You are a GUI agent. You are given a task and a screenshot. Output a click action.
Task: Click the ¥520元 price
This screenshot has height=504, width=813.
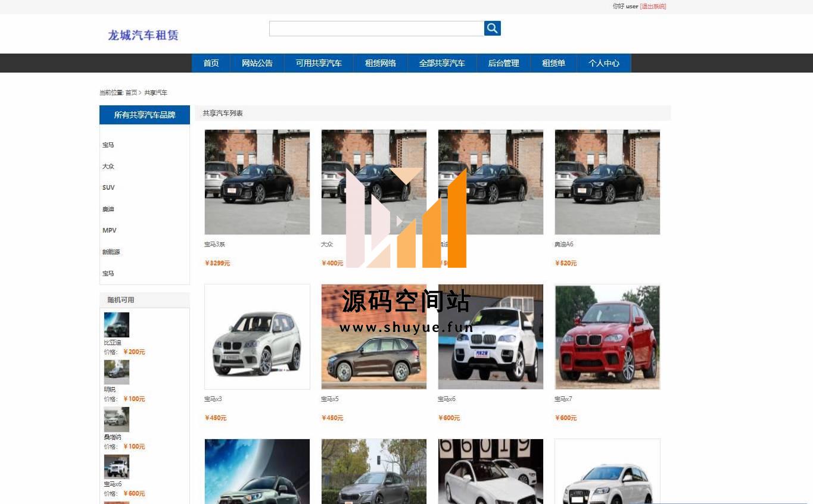pyautogui.click(x=566, y=263)
